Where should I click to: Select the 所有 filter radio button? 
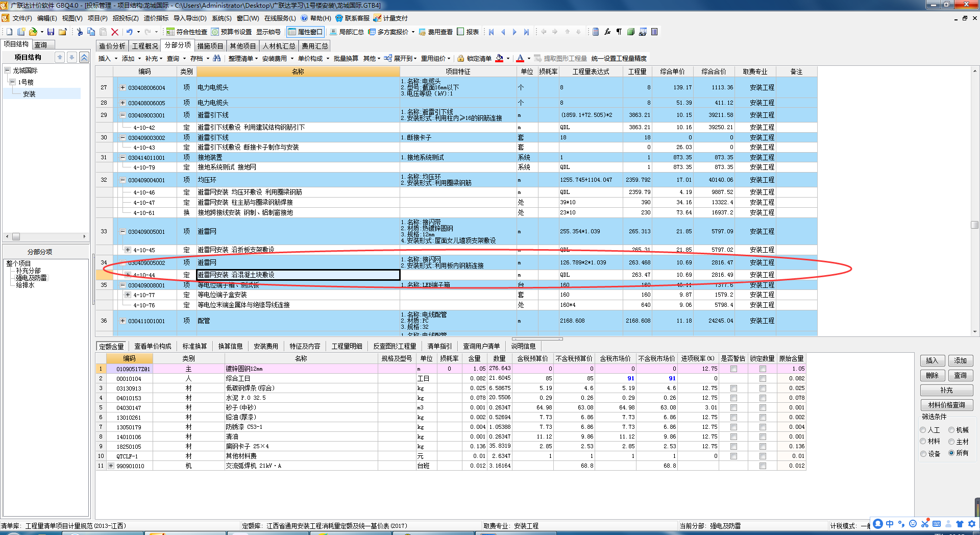(951, 453)
